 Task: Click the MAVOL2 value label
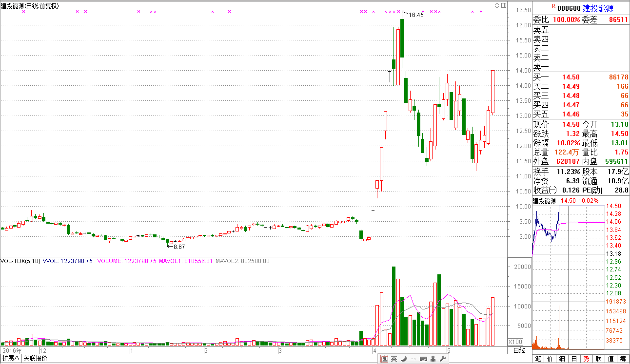(x=242, y=261)
